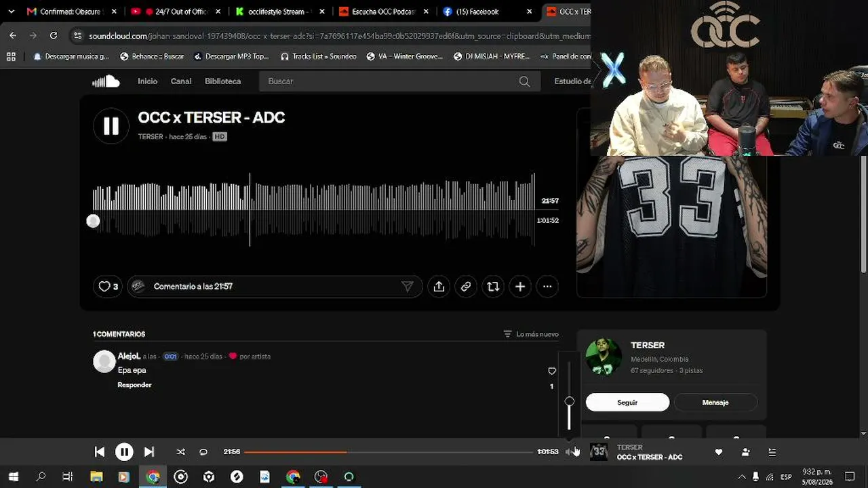The height and width of the screenshot is (488, 868).
Task: Seek within the track waveform
Action: click(314, 210)
